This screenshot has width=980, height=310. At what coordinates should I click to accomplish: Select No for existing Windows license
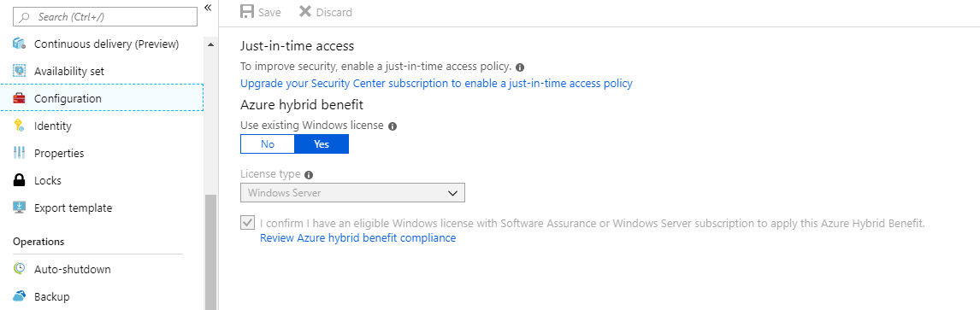tap(268, 144)
